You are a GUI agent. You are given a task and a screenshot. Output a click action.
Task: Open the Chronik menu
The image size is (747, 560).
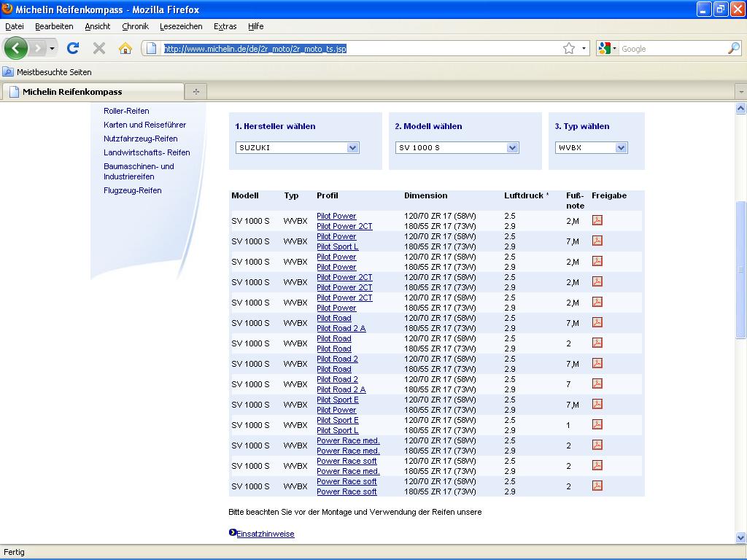(135, 26)
